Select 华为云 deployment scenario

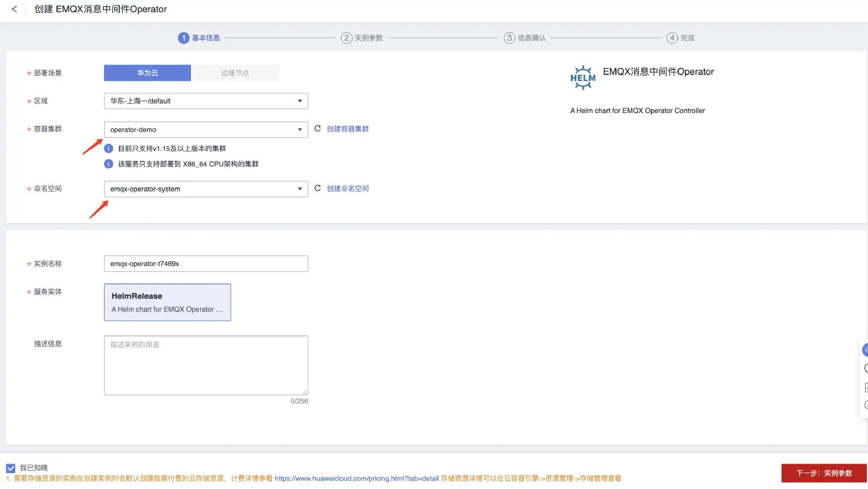pos(147,73)
